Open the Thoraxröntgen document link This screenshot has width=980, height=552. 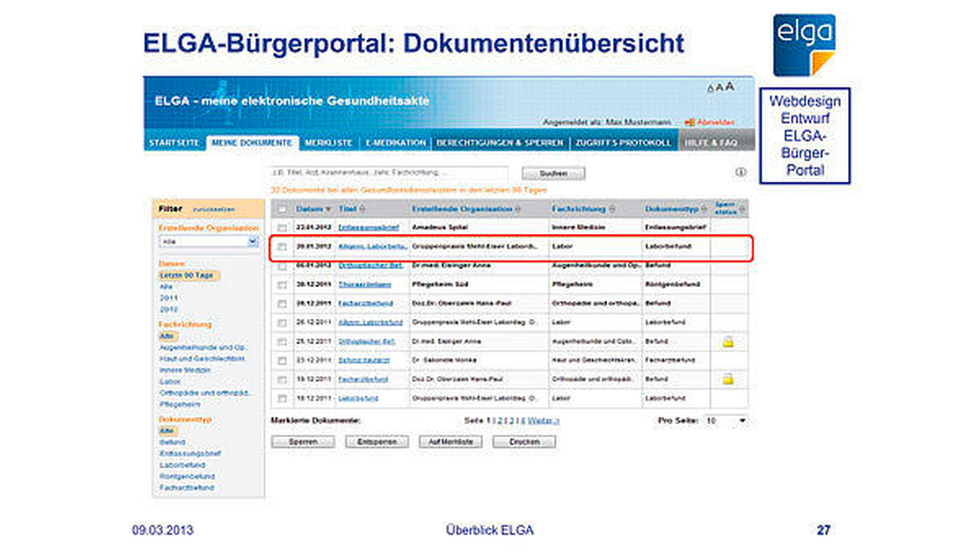[x=365, y=285]
